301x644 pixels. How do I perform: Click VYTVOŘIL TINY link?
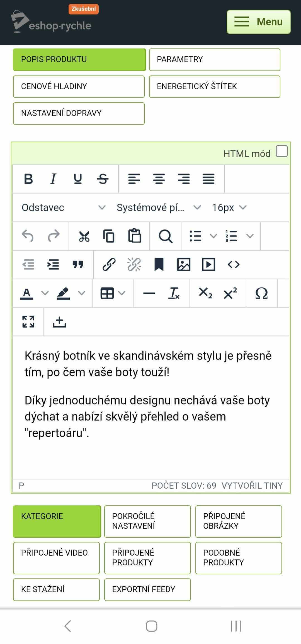coord(252,486)
